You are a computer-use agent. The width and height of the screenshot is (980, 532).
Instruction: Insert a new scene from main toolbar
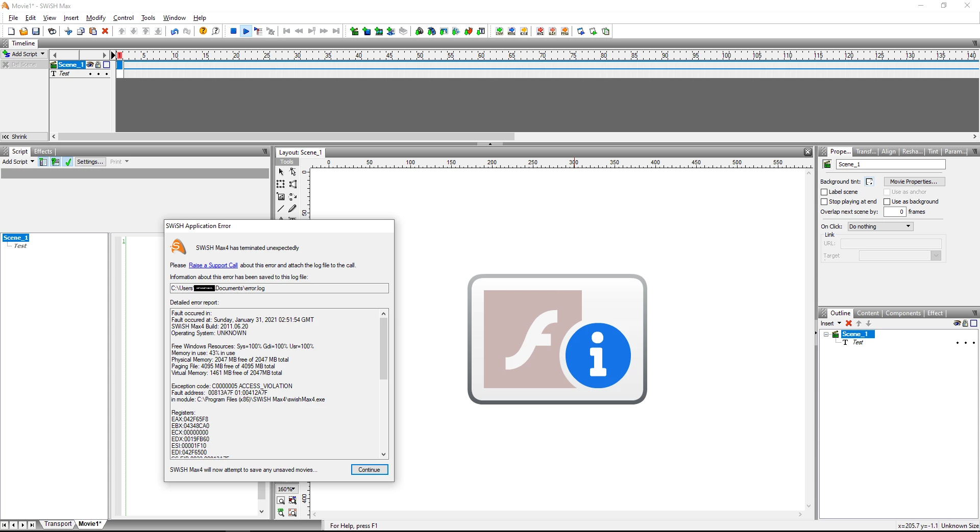(x=354, y=32)
